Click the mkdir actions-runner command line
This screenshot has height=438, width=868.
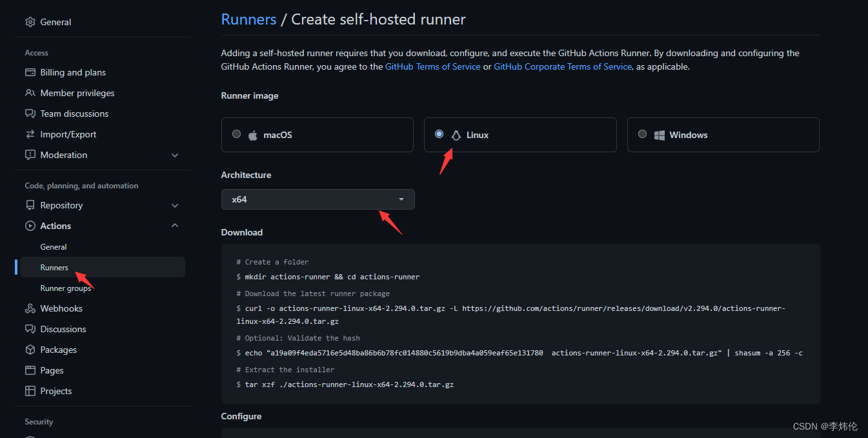[328, 277]
